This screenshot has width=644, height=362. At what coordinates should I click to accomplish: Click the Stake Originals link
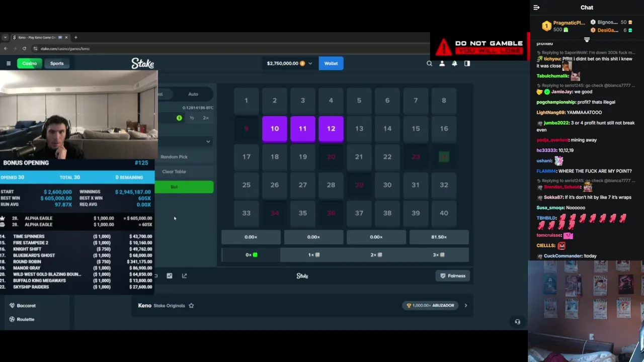169,306
